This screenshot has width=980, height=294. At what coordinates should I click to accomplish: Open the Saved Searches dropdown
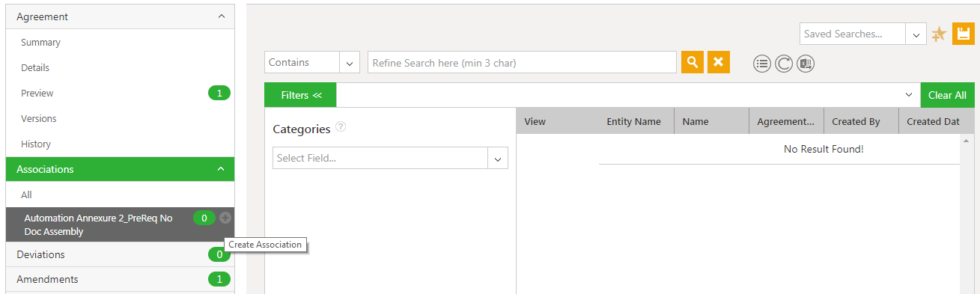[x=863, y=34]
